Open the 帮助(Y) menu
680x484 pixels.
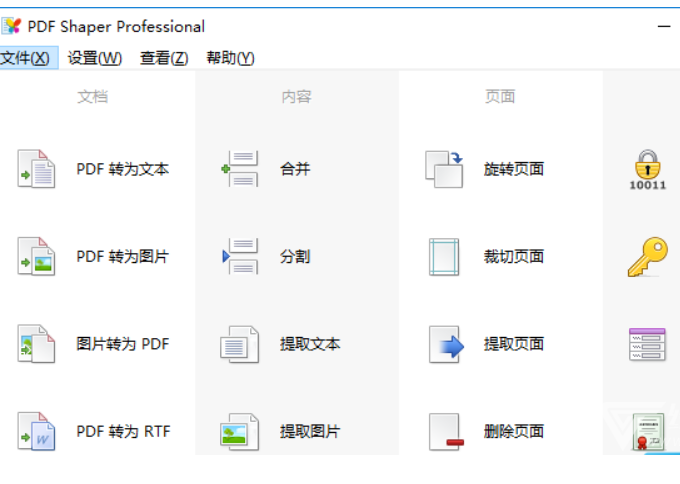tap(230, 58)
